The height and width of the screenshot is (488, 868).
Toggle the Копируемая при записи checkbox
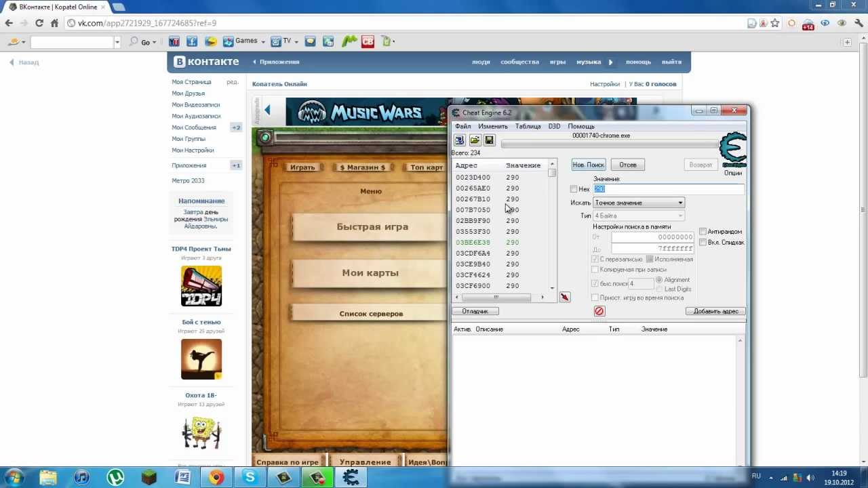pos(595,270)
